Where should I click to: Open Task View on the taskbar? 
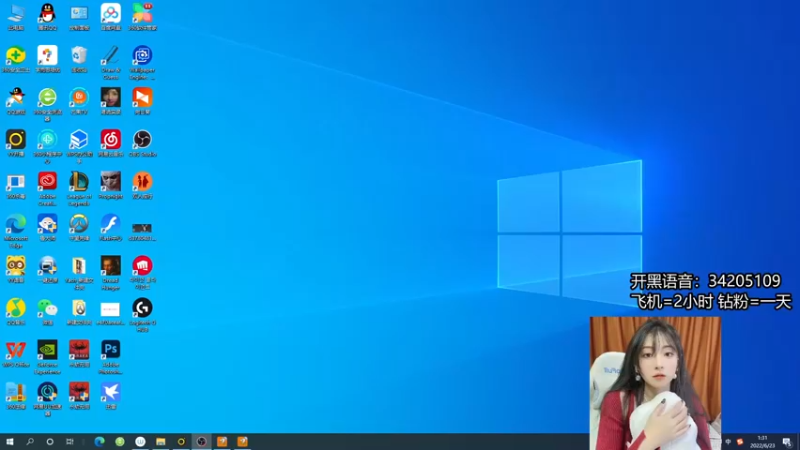[69, 441]
